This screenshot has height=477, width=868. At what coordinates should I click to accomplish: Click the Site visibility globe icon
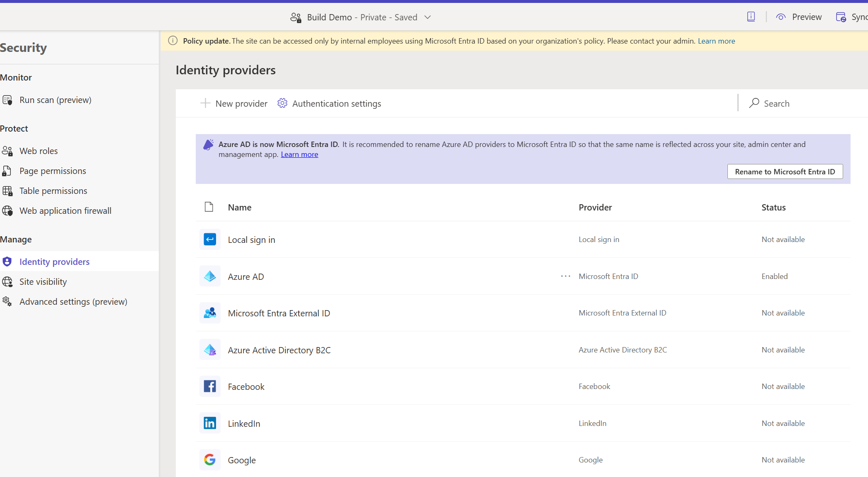point(7,282)
